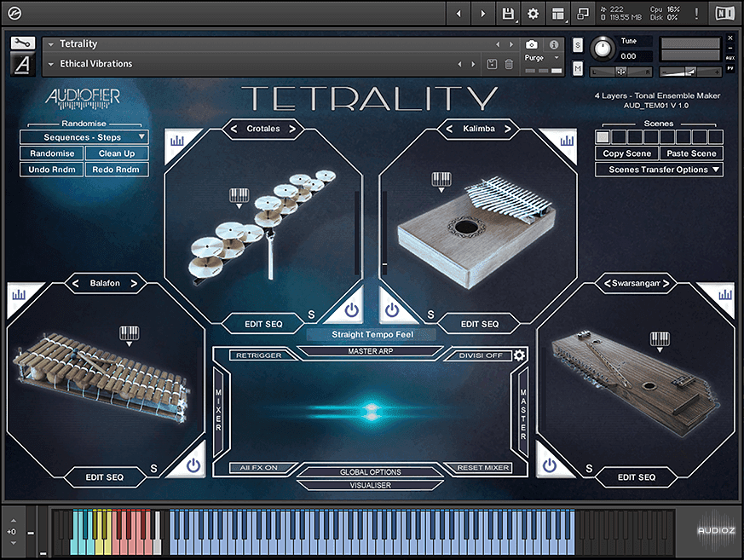Open Kontakt options gear in top bar
Image resolution: width=744 pixels, height=560 pixels.
533,14
